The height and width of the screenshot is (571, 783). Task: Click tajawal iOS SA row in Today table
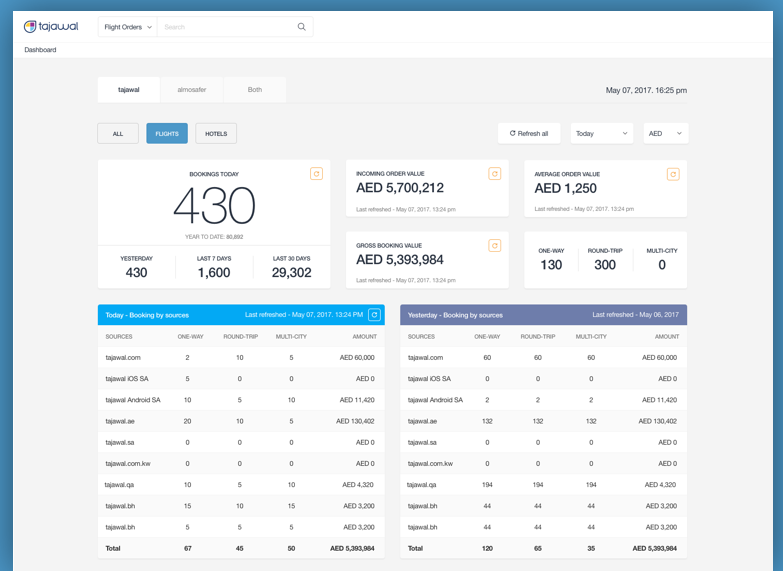241,379
